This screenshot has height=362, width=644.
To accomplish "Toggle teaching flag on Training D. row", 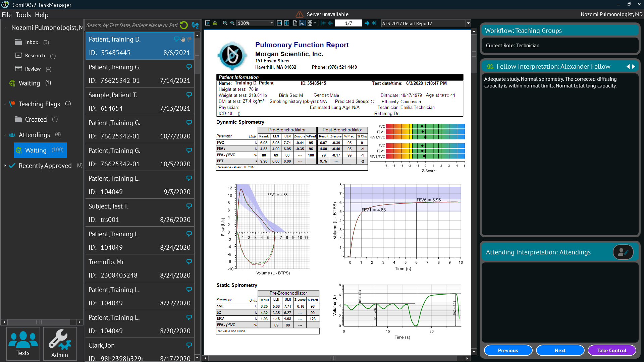I will tap(189, 39).
